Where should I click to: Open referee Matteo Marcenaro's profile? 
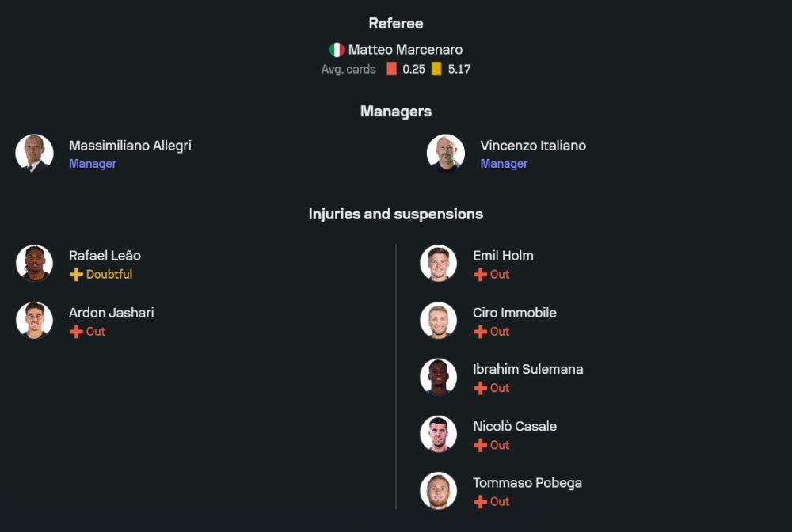coord(406,50)
